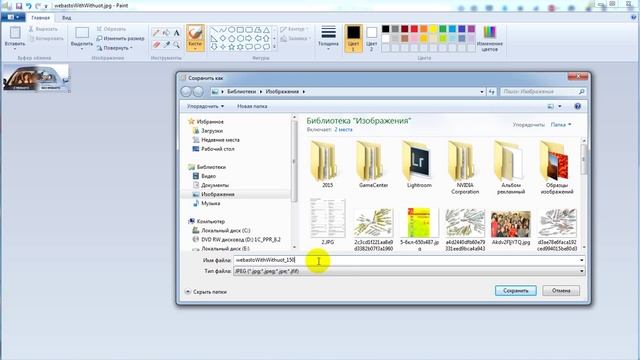Switch to Главная ribbon tab

tap(40, 18)
